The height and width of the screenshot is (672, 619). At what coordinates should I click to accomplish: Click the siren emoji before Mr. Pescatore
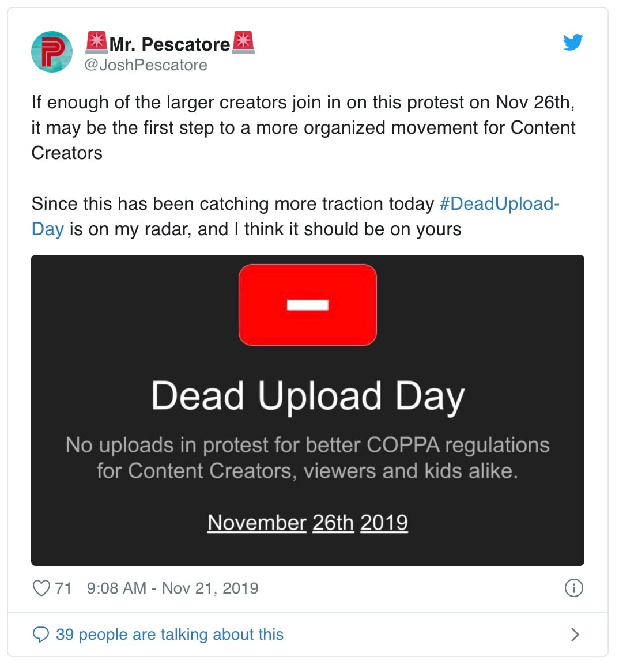point(97,43)
